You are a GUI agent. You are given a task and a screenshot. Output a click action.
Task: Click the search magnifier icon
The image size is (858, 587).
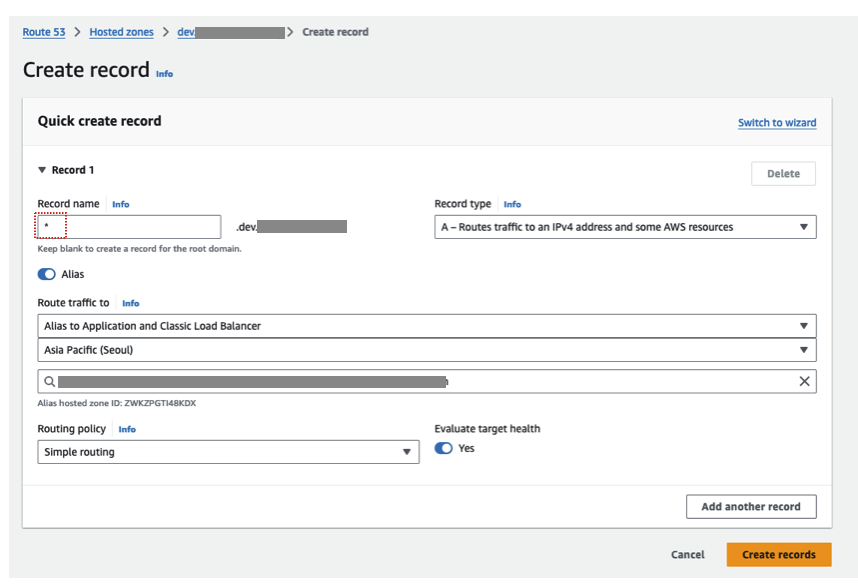[49, 381]
